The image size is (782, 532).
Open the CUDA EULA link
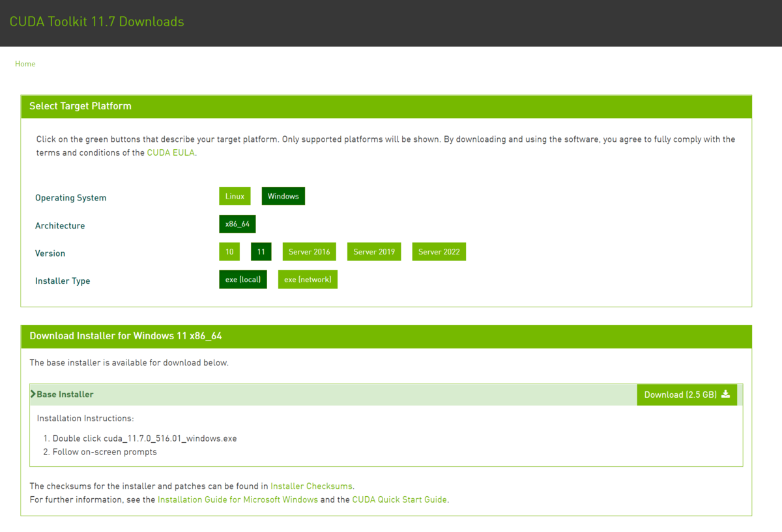(171, 153)
